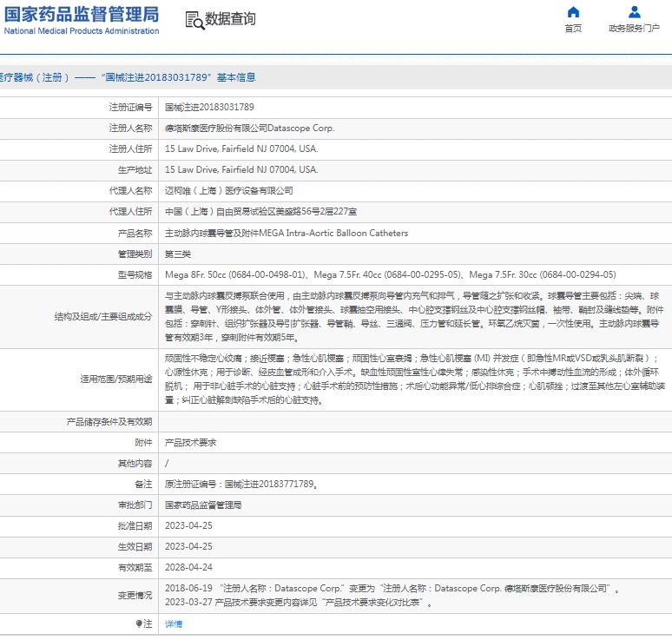Open the 详情 details link
Image resolution: width=672 pixels, height=640 pixels.
[174, 624]
